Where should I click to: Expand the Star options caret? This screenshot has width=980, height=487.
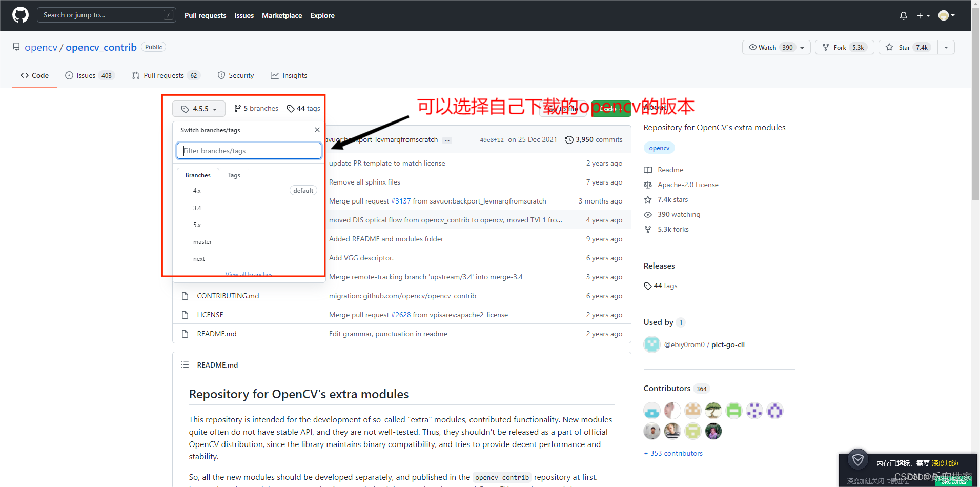[x=946, y=47]
